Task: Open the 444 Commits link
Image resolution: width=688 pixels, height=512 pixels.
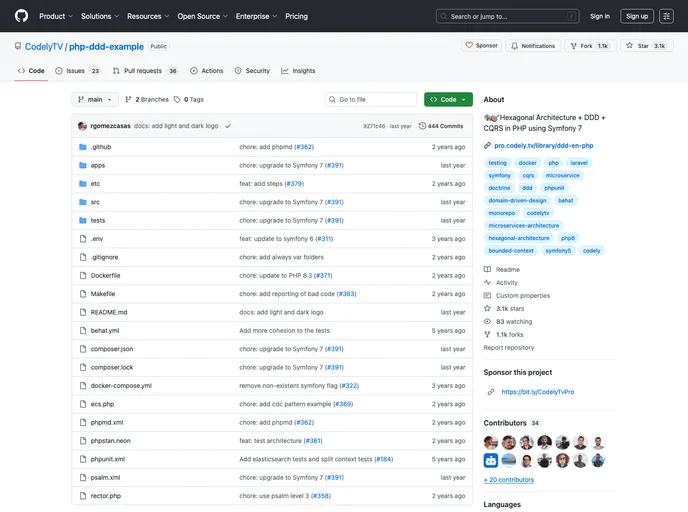Action: point(441,126)
